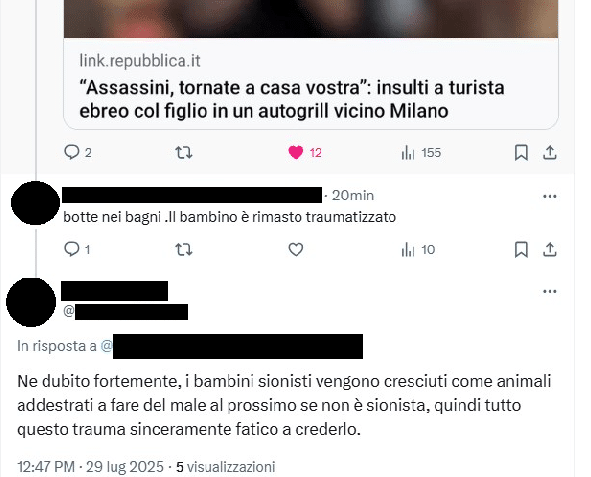Viewport: 591px width, 477px height.
Task: Open the 20min timestamp link
Action: point(353,195)
